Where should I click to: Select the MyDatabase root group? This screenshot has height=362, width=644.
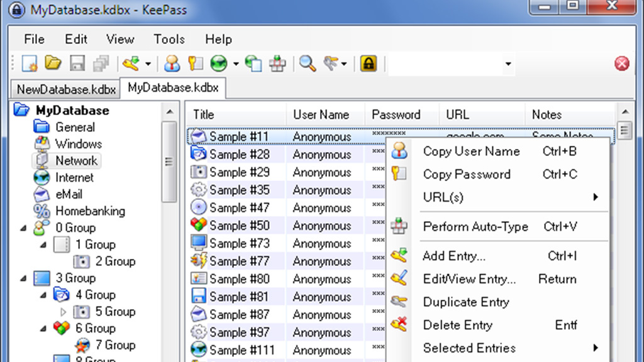point(72,111)
